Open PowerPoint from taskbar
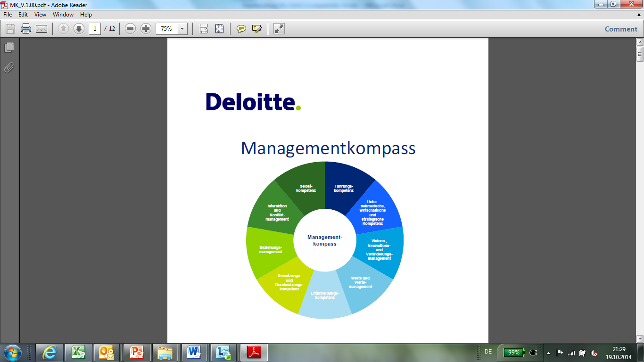Screen dimensions: 644x362 point(136,352)
